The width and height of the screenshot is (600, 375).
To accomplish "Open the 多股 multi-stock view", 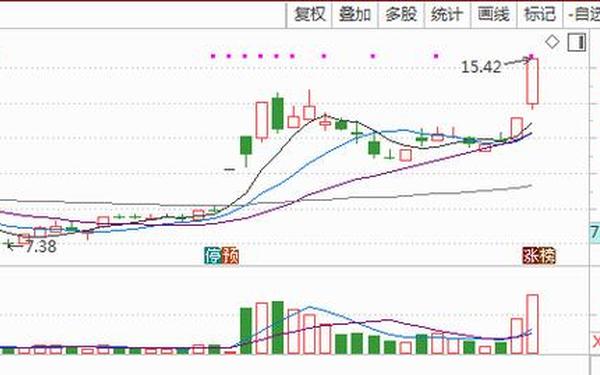I will tap(401, 15).
